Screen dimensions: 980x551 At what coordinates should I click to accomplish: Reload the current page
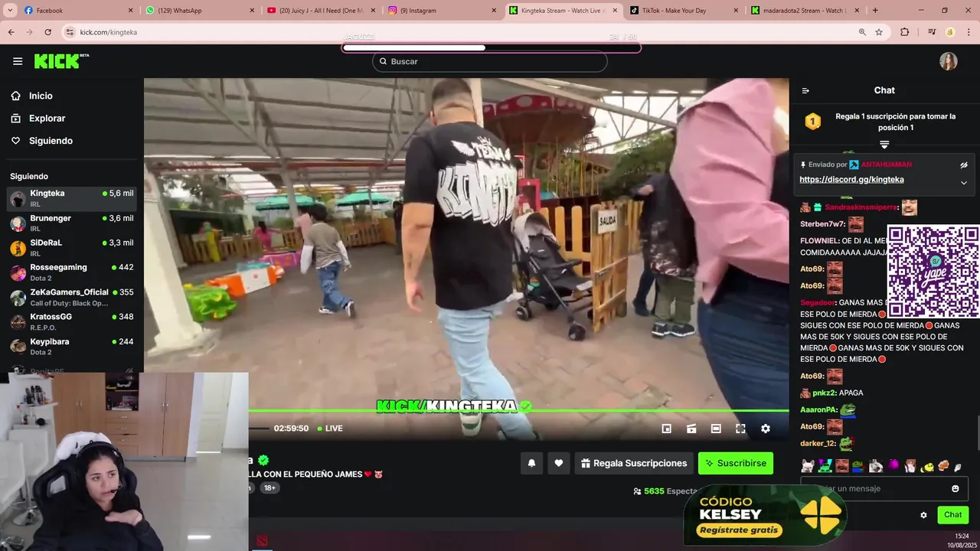[48, 32]
